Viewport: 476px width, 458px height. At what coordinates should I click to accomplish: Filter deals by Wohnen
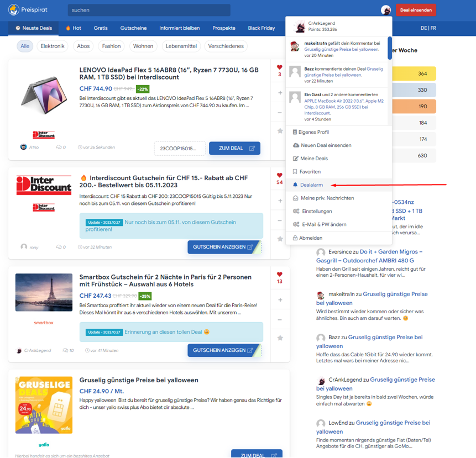(x=143, y=46)
